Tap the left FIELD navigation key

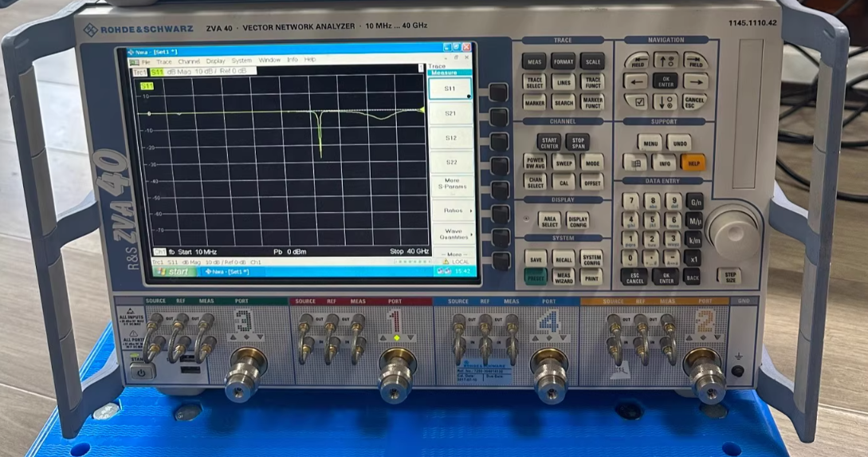tap(638, 61)
